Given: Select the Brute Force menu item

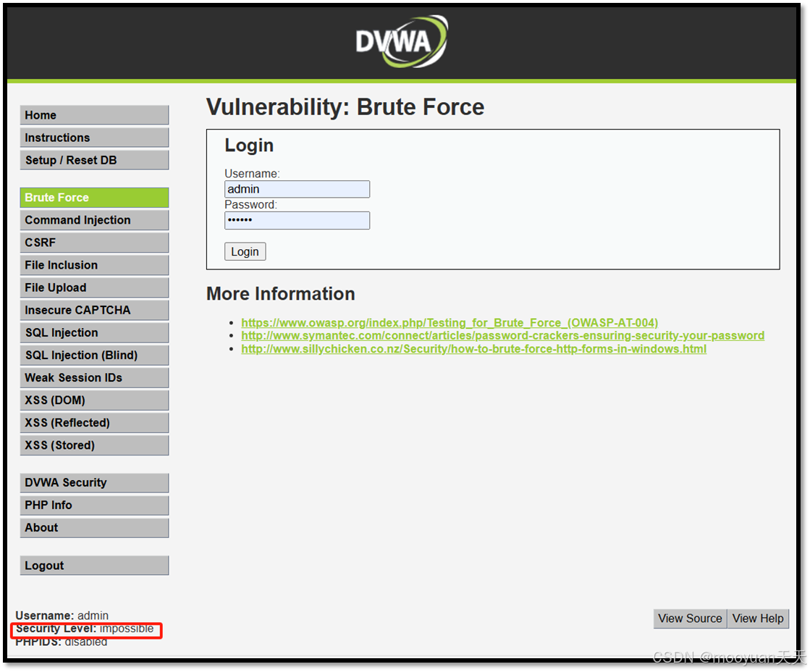Looking at the screenshot, I should [95, 198].
